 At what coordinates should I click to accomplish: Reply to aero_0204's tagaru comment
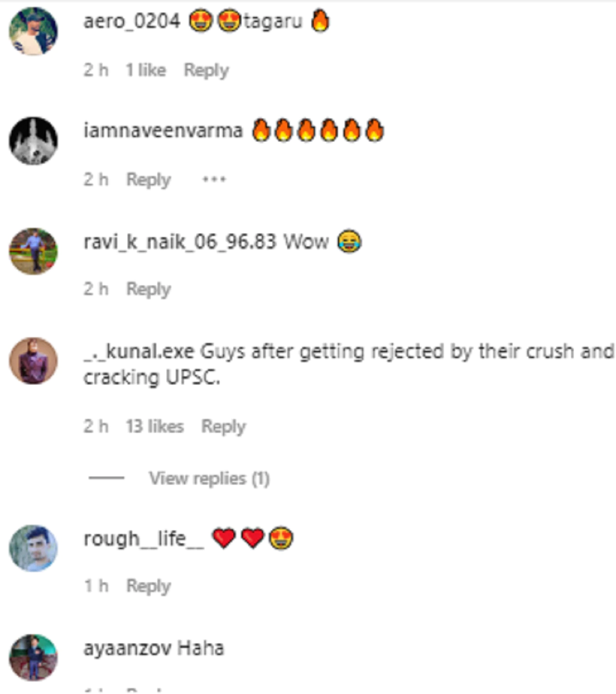(x=206, y=70)
